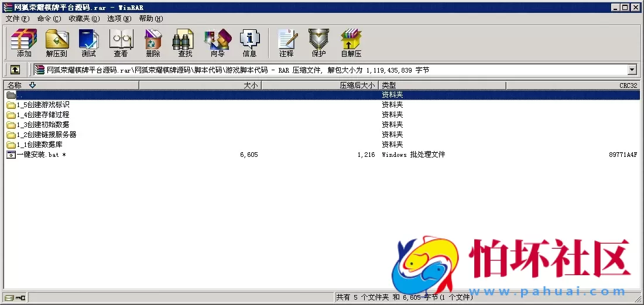Click the archive icon in address bar

40,70
